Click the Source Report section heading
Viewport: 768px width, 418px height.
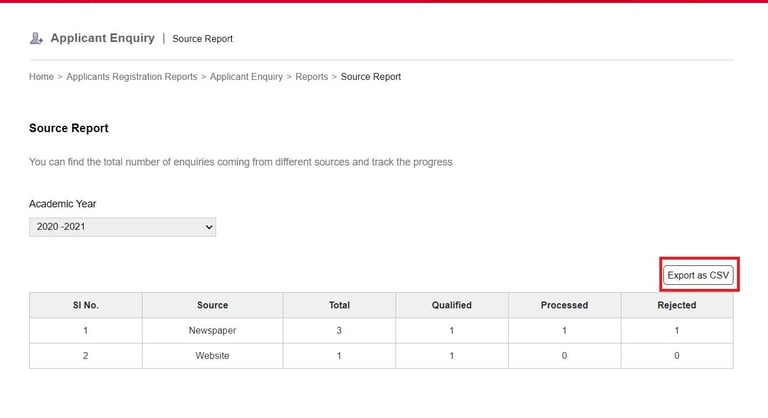[69, 128]
